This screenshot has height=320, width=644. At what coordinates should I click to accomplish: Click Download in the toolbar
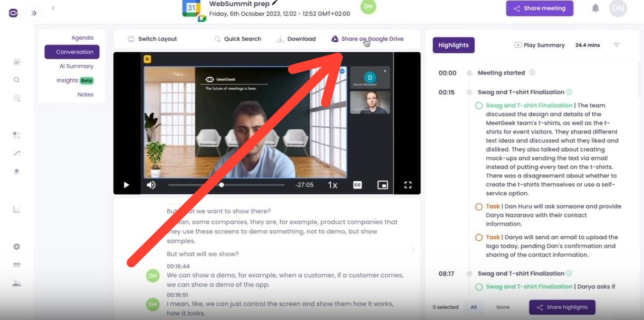click(x=296, y=39)
